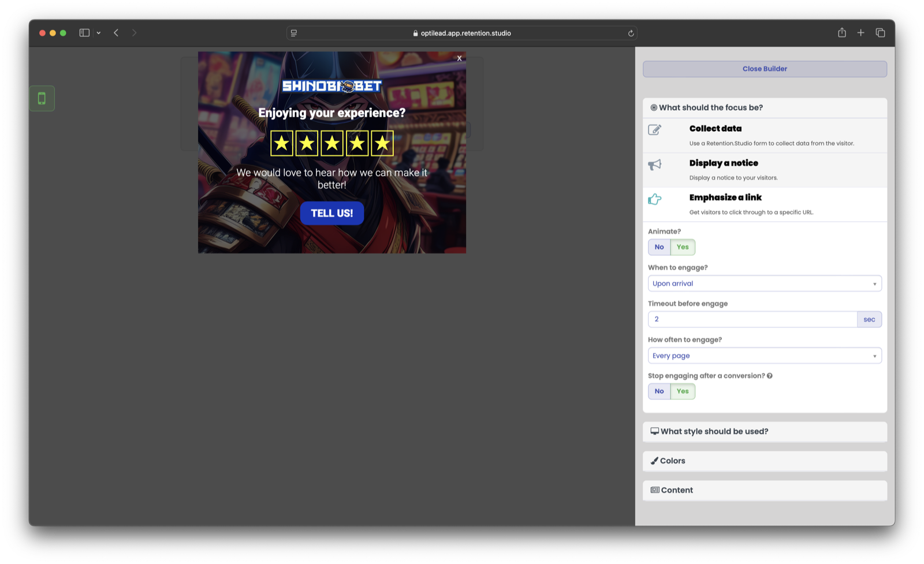Select the fifth rating star
The image size is (924, 564).
pos(382,143)
